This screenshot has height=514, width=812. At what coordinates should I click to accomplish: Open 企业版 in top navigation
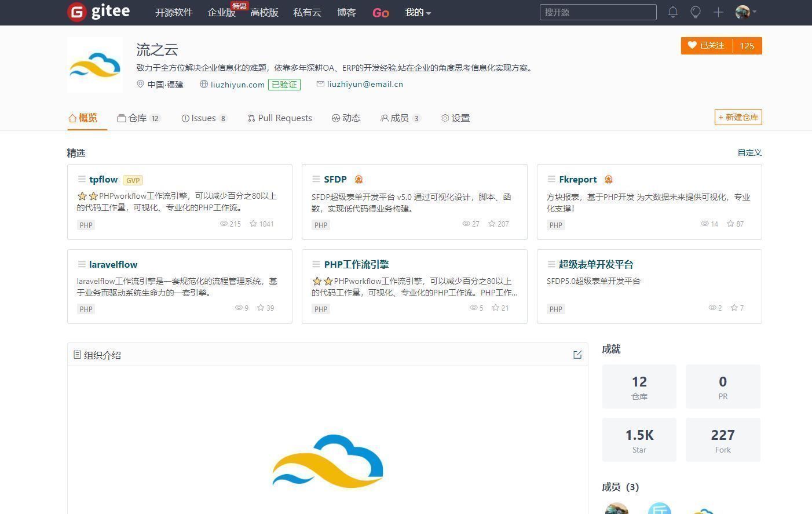tap(221, 12)
